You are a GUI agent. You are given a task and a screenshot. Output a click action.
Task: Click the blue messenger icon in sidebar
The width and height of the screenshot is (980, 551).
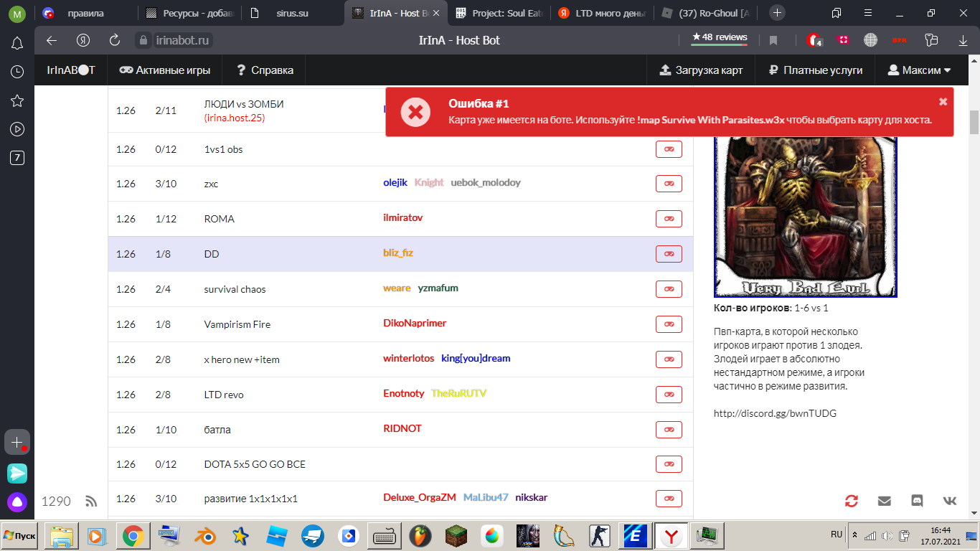17,473
